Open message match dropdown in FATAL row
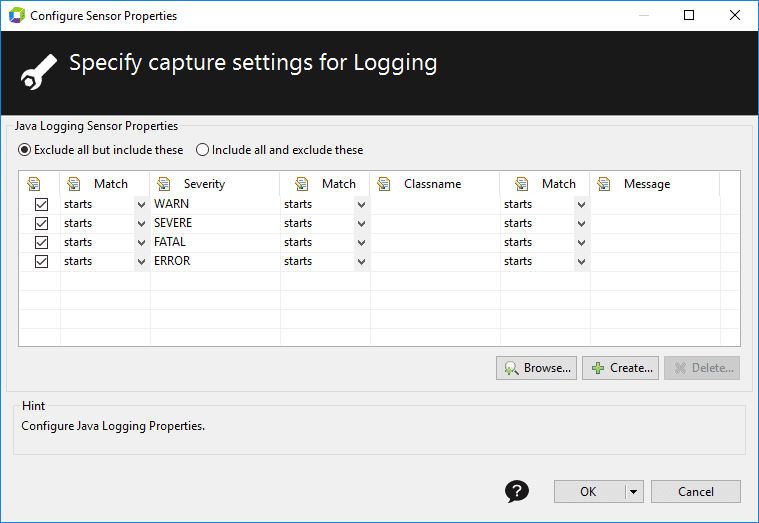759x523 pixels. coord(581,243)
